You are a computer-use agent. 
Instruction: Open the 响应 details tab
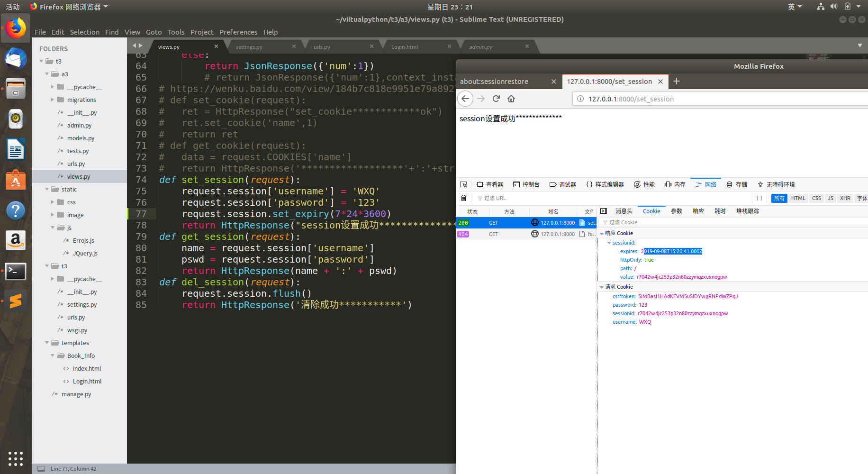[x=698, y=211]
